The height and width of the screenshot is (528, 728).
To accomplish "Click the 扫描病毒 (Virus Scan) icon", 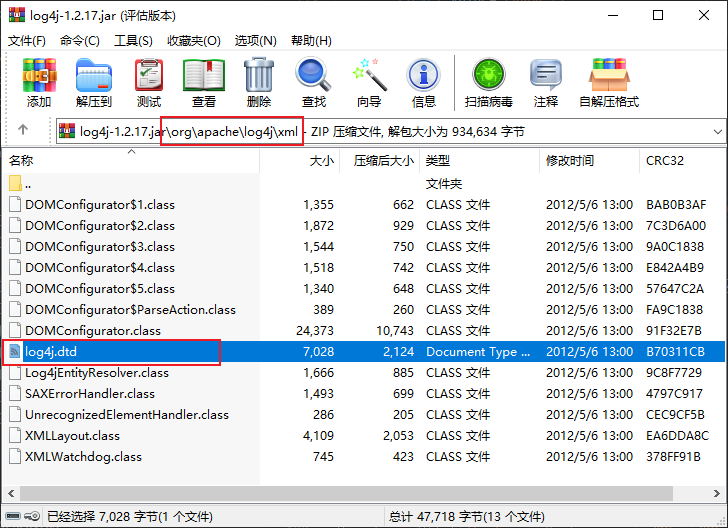I will coord(488,74).
